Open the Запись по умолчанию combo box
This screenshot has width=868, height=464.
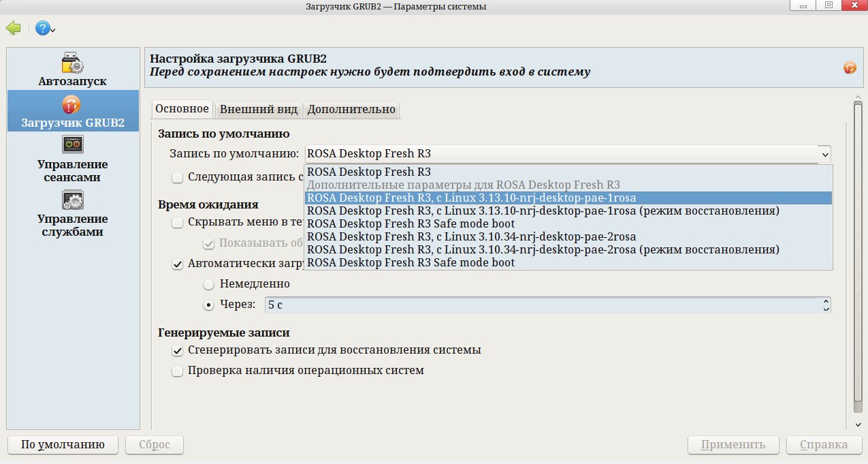pos(568,153)
